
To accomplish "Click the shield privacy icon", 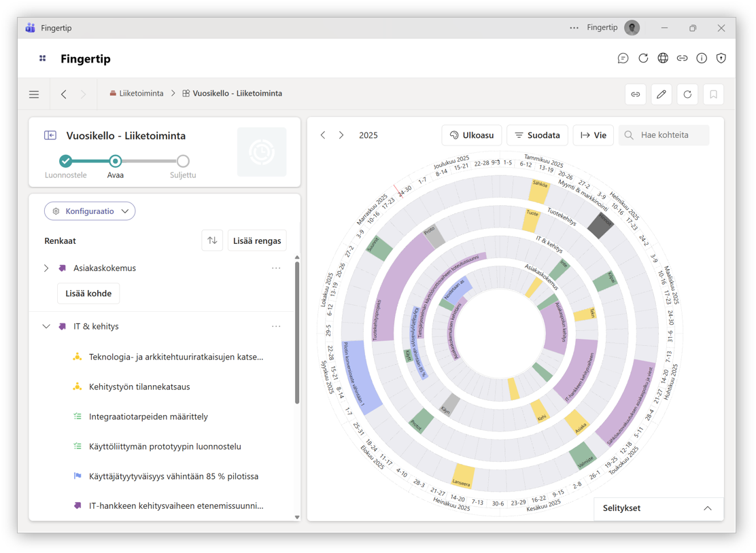I will click(721, 58).
